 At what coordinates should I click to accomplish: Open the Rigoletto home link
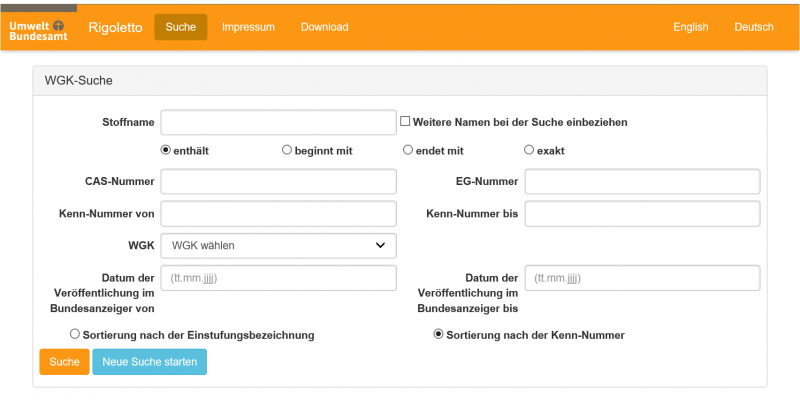[115, 28]
